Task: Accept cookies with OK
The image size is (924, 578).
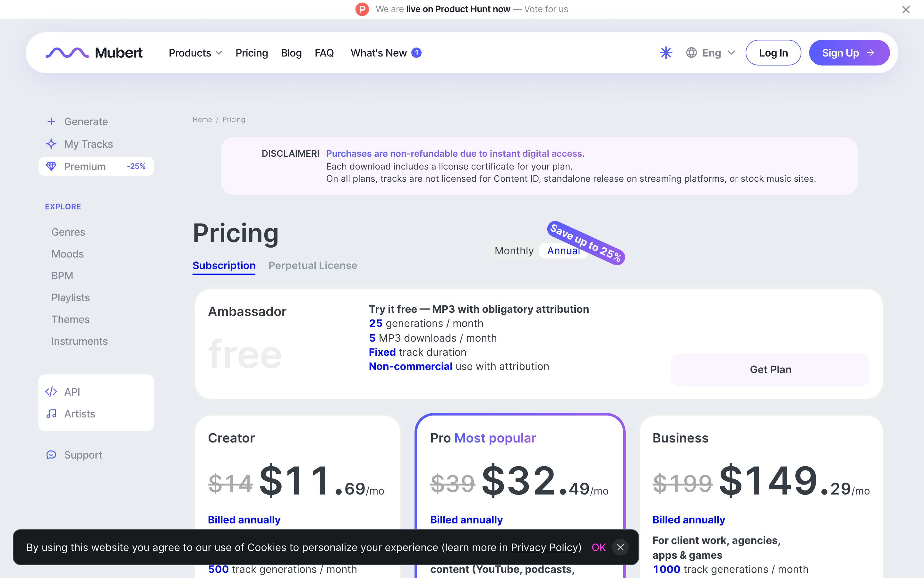Action: pyautogui.click(x=599, y=547)
